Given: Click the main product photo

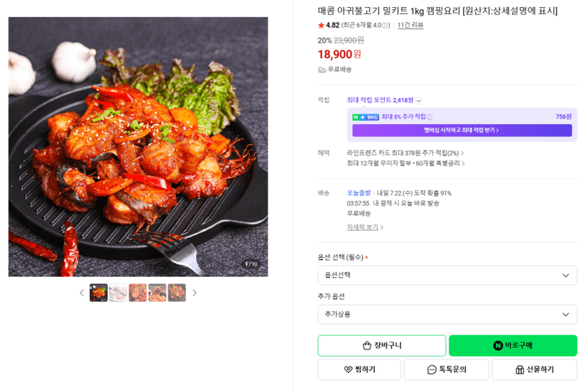Looking at the screenshot, I should coord(138,147).
